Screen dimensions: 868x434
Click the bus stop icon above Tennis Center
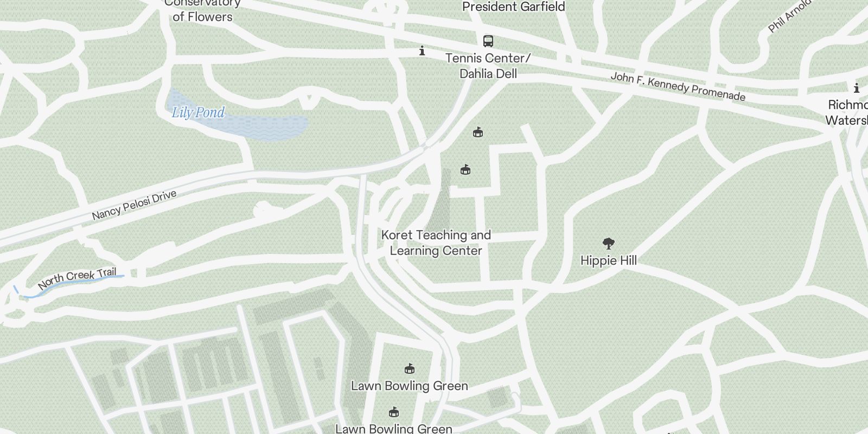pyautogui.click(x=488, y=41)
